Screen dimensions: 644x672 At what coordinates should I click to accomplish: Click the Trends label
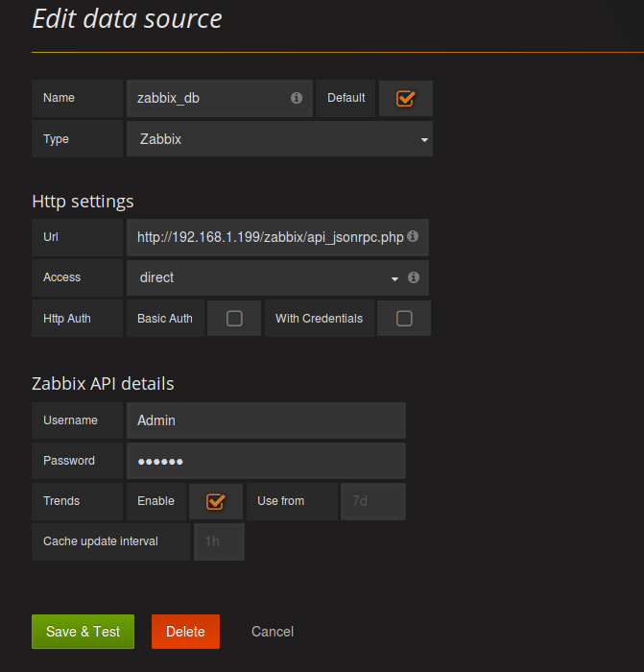pyautogui.click(x=61, y=501)
